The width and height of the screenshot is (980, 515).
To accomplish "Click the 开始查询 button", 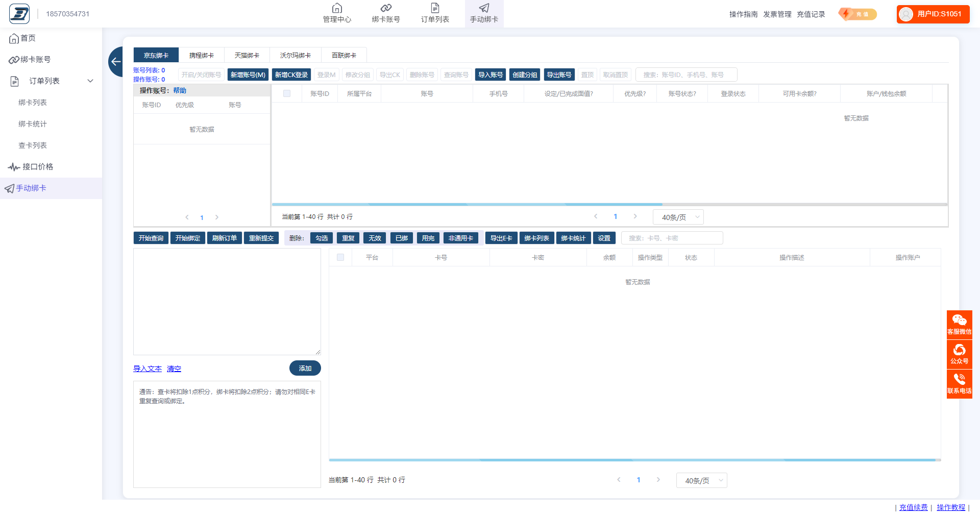I will pos(151,238).
